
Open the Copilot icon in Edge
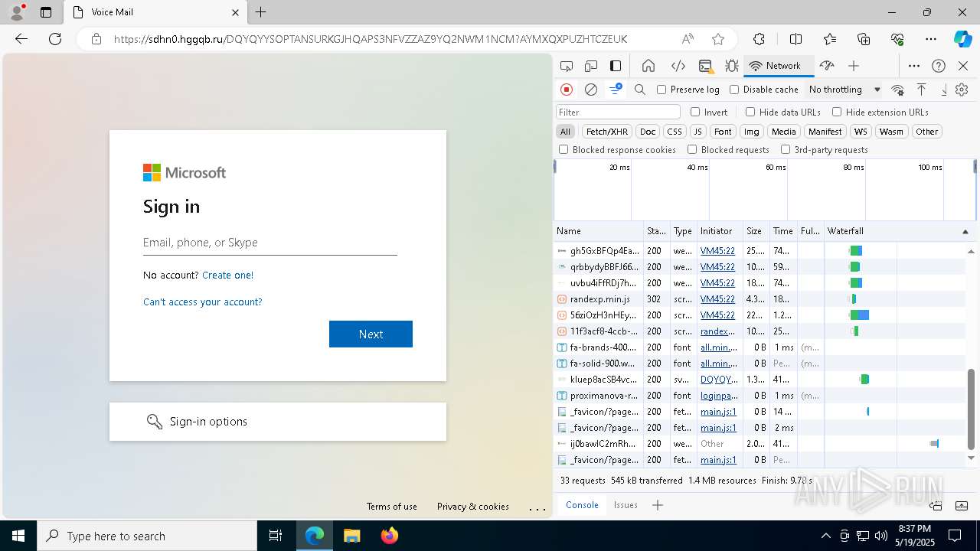962,39
